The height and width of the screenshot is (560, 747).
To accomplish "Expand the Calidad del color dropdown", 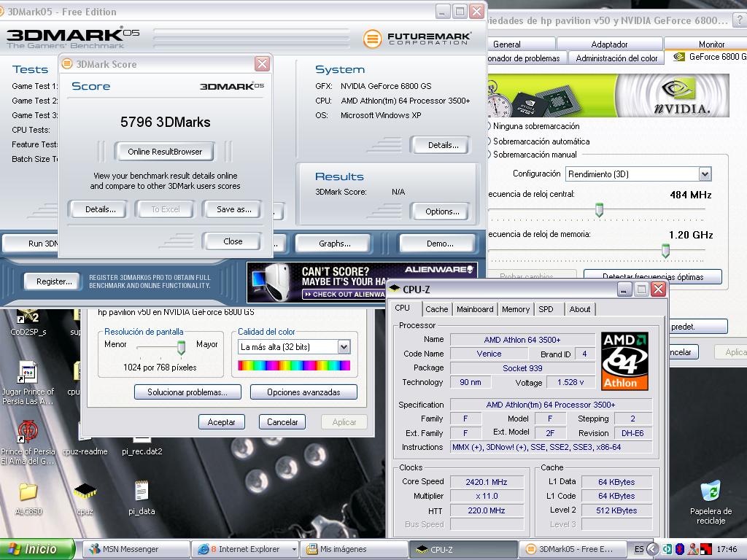I will click(x=344, y=347).
